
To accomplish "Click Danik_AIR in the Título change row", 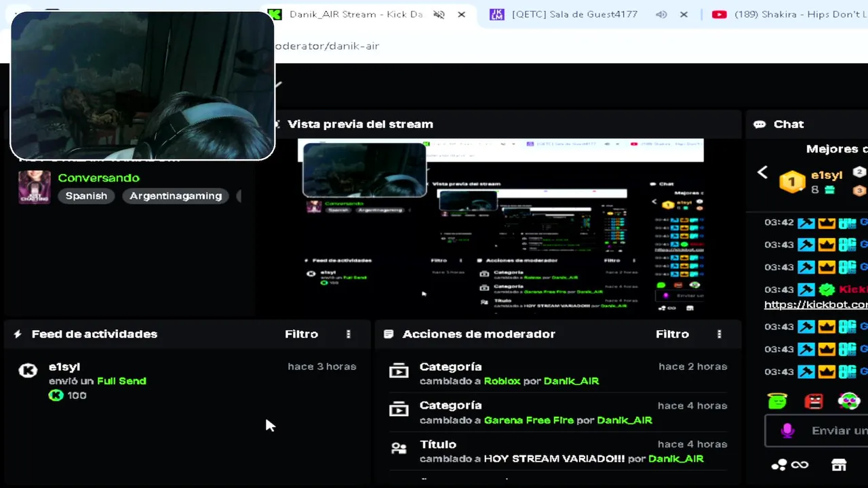I will [x=676, y=459].
